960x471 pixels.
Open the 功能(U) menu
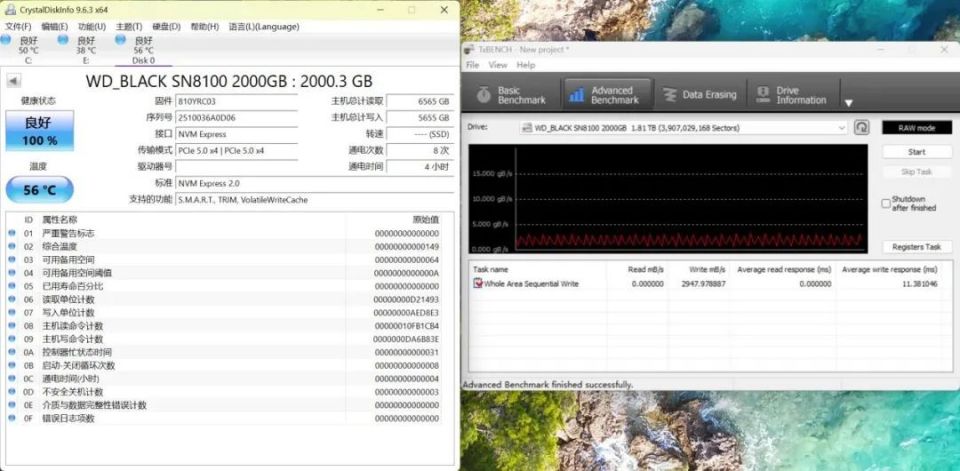[92, 27]
